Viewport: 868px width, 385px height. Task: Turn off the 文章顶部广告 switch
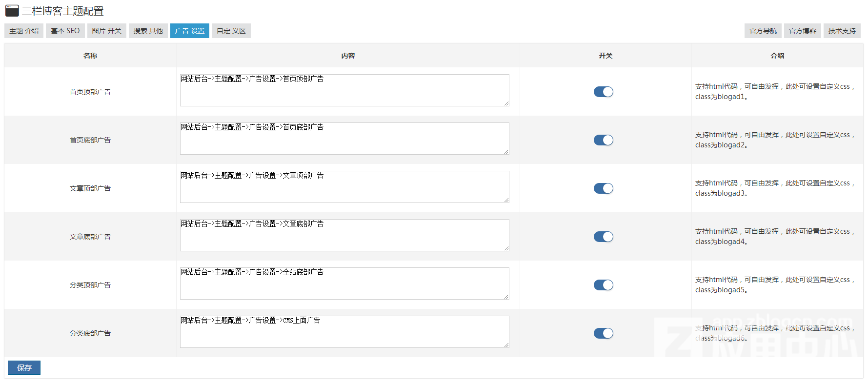603,188
